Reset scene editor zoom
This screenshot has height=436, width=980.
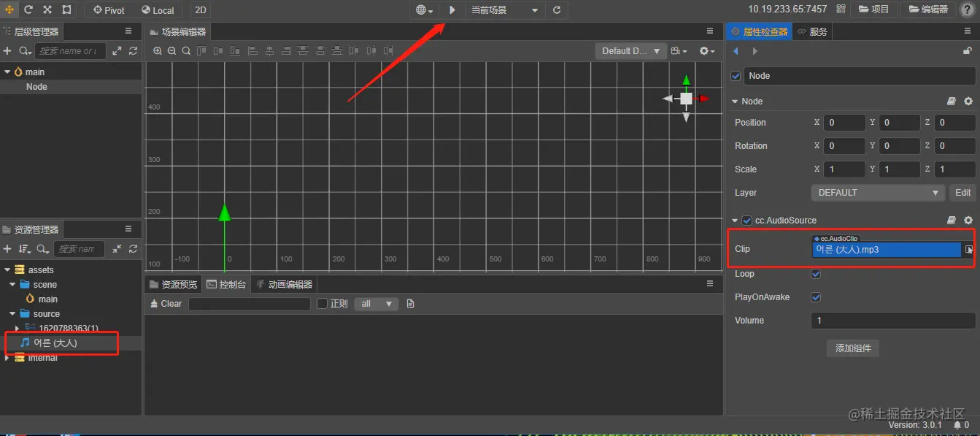tap(186, 51)
